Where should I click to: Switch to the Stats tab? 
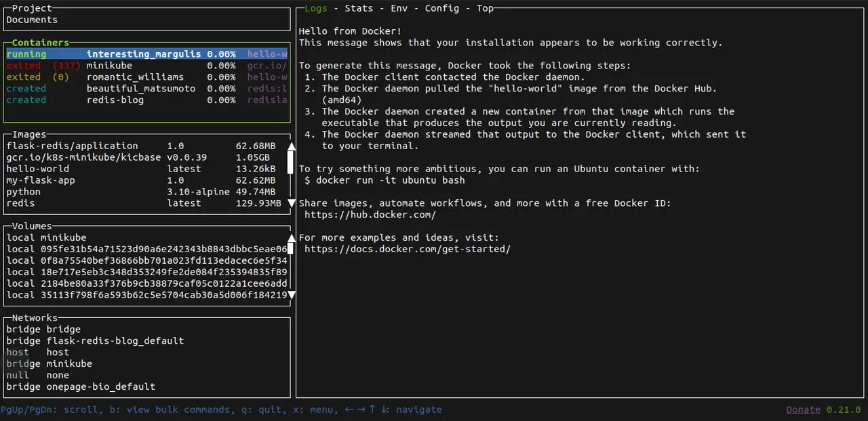point(359,8)
